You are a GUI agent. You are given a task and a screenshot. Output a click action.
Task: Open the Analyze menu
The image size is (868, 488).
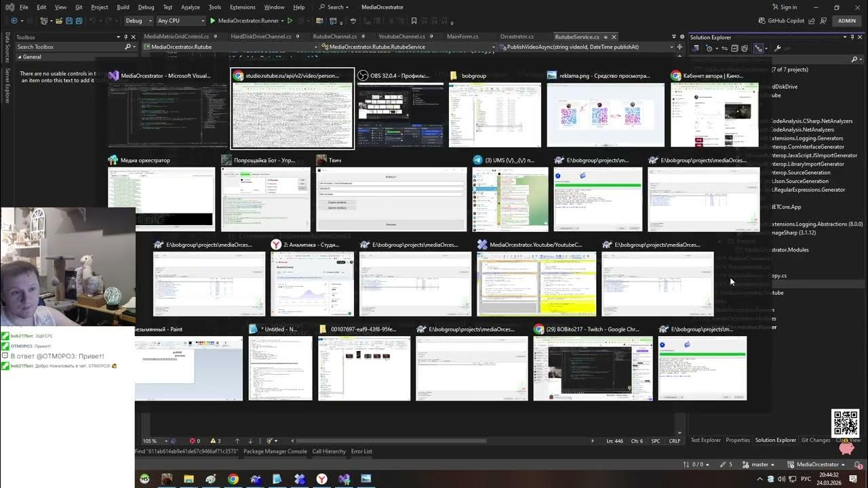[x=191, y=7]
